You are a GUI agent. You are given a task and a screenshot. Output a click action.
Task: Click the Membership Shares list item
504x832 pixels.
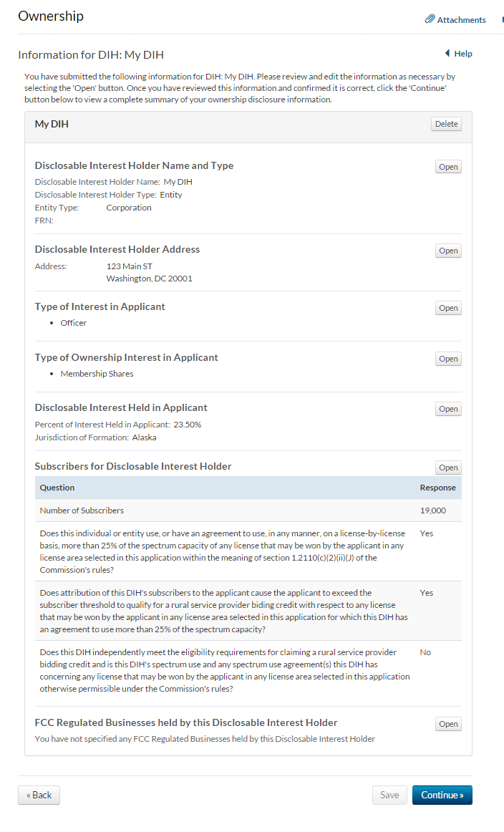click(97, 374)
